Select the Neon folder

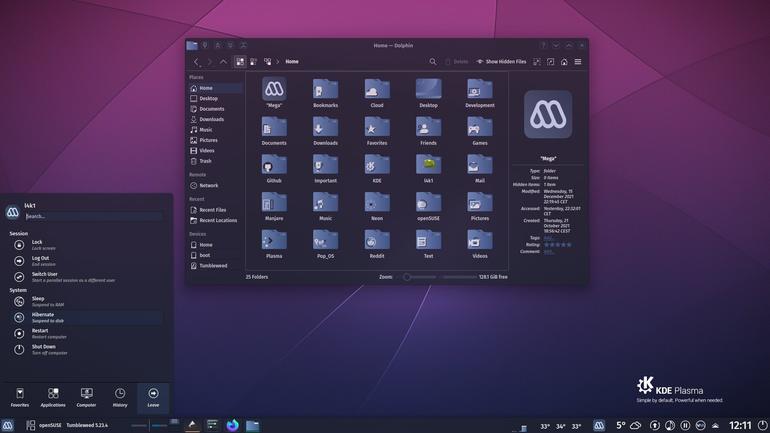point(377,206)
